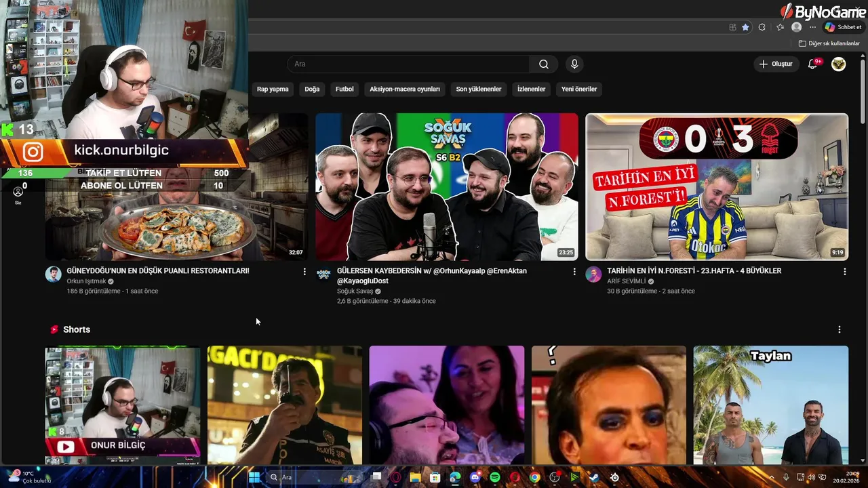Select the İzlenenler filter chip
The image size is (868, 488).
tap(531, 89)
